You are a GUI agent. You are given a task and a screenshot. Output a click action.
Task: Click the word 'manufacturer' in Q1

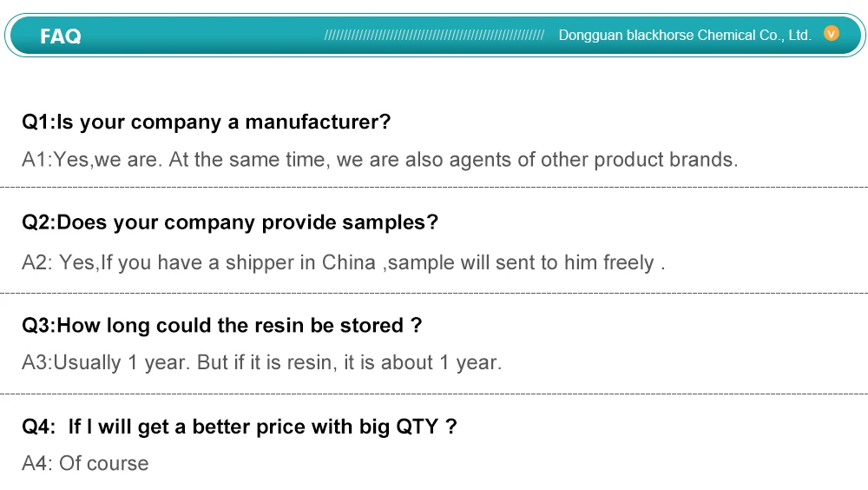[x=317, y=122]
